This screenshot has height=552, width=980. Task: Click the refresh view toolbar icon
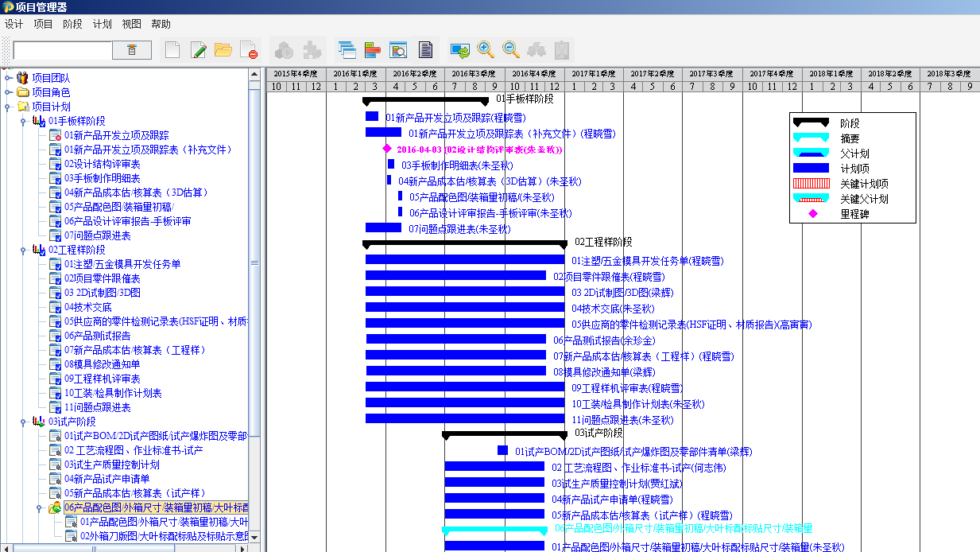[459, 50]
